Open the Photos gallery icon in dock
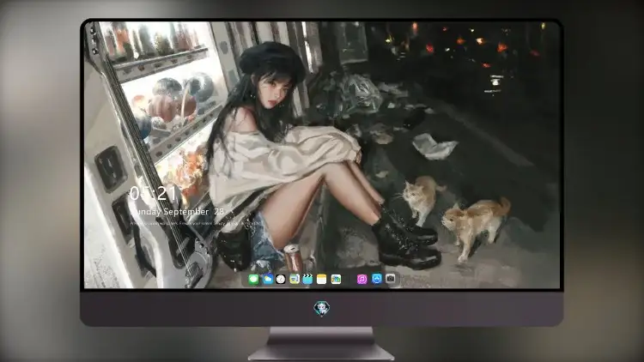The width and height of the screenshot is (644, 362). [336, 279]
